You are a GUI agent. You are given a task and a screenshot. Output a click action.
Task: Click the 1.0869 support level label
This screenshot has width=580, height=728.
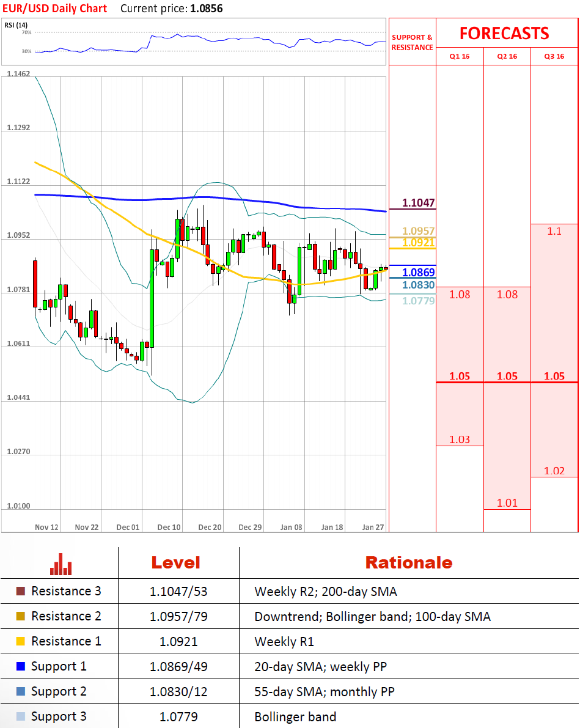click(419, 273)
